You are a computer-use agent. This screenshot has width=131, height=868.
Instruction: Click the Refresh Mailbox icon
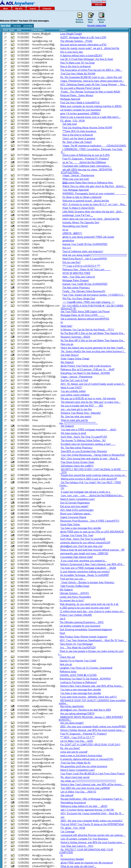coord(79,16)
